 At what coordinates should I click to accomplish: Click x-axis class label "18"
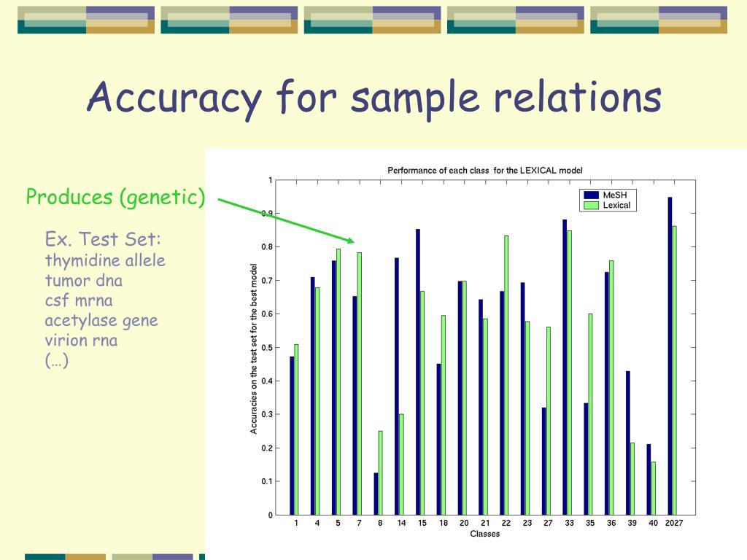coord(444,523)
